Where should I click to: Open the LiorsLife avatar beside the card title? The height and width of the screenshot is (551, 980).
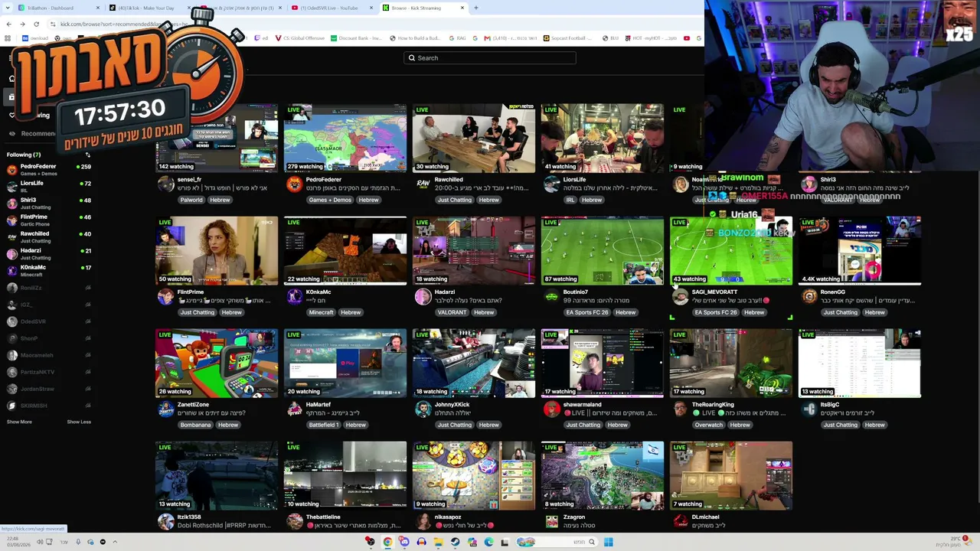(x=551, y=184)
